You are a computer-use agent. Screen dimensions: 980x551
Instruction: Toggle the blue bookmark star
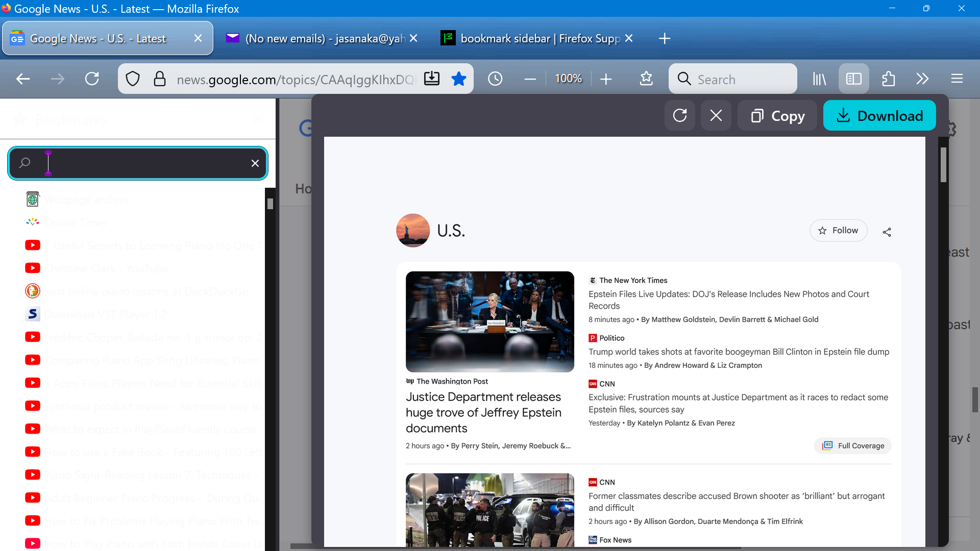tap(458, 79)
